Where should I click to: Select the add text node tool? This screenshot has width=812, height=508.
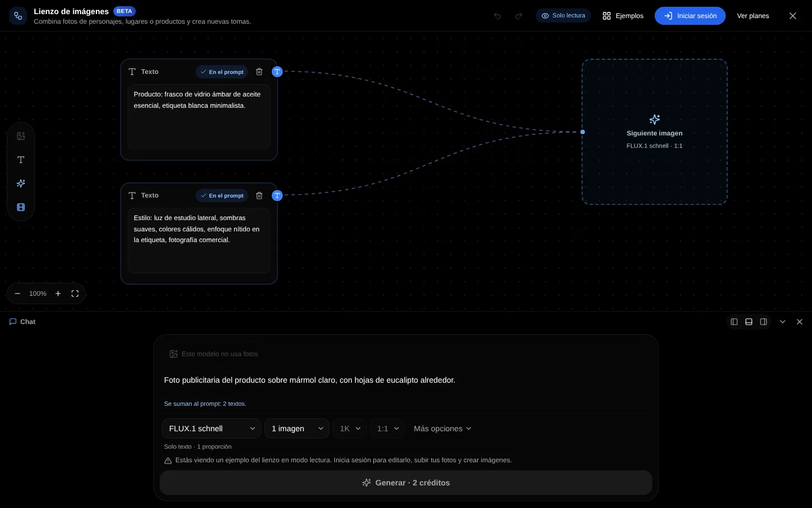tap(21, 160)
